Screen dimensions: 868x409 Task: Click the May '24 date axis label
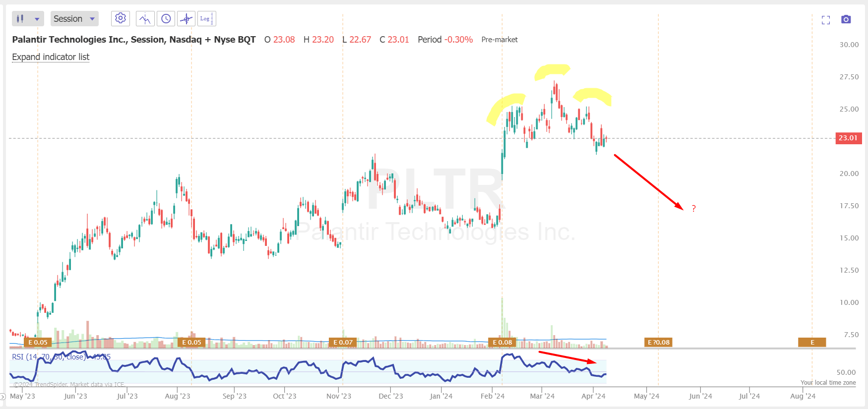[x=647, y=396]
